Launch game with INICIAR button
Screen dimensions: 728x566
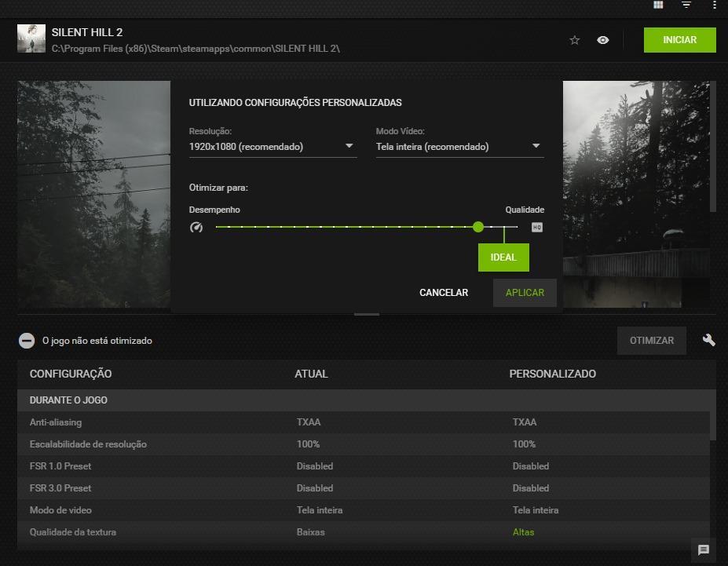679,40
